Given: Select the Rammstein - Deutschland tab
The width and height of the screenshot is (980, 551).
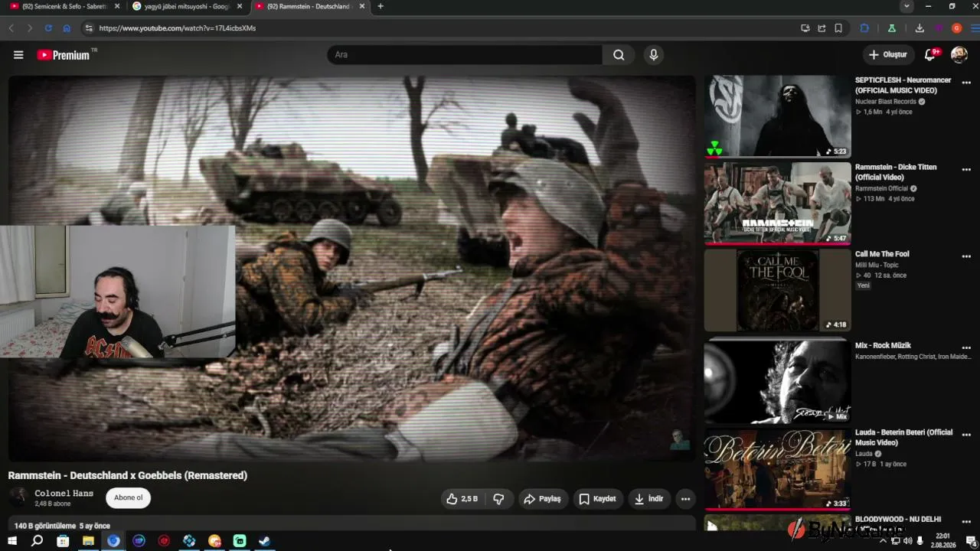Looking at the screenshot, I should [x=309, y=6].
